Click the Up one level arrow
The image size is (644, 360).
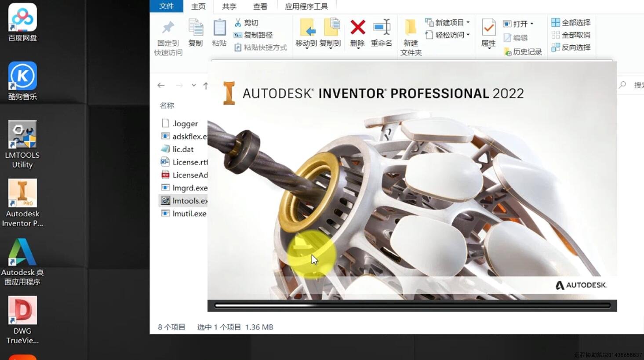205,86
